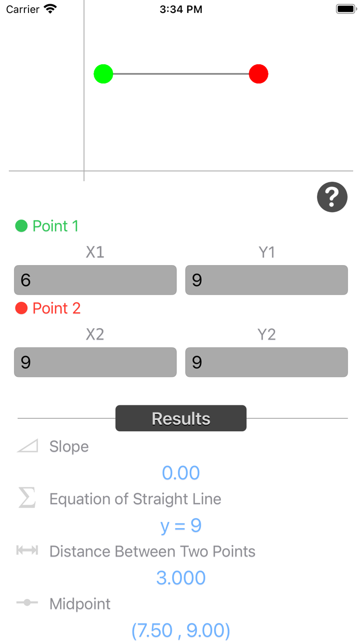Click the red dot beside Point 2
The height and width of the screenshot is (644, 362).
pos(20,308)
